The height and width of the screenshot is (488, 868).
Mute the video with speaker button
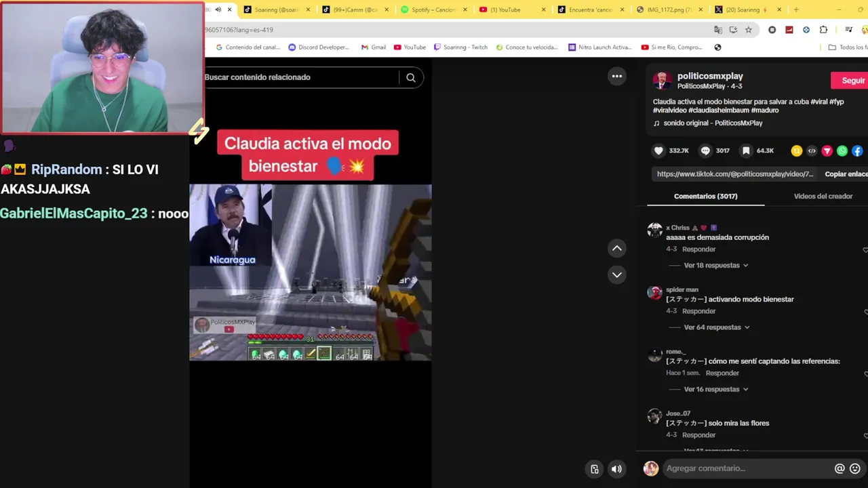coord(616,469)
